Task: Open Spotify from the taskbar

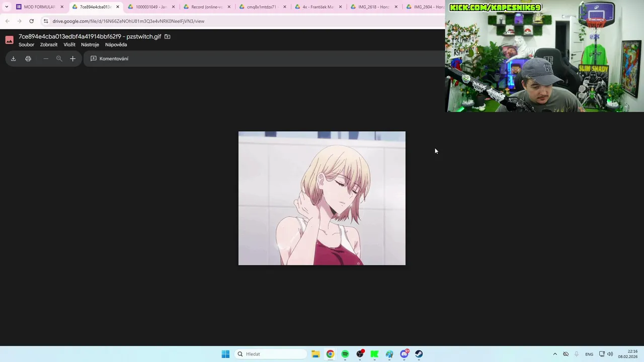Action: (x=345, y=354)
